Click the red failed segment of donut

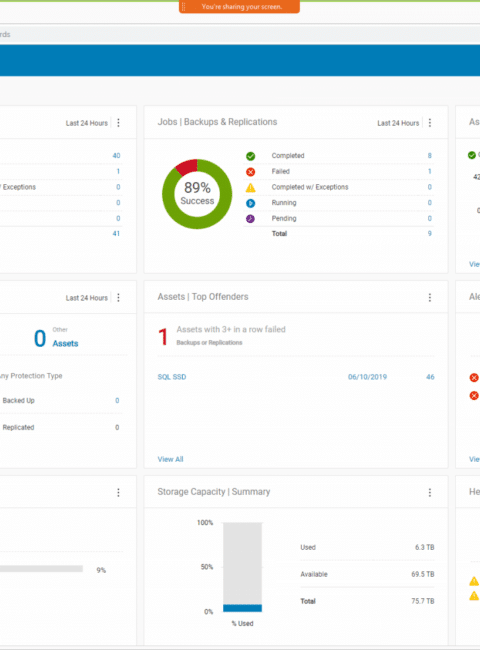click(x=187, y=166)
